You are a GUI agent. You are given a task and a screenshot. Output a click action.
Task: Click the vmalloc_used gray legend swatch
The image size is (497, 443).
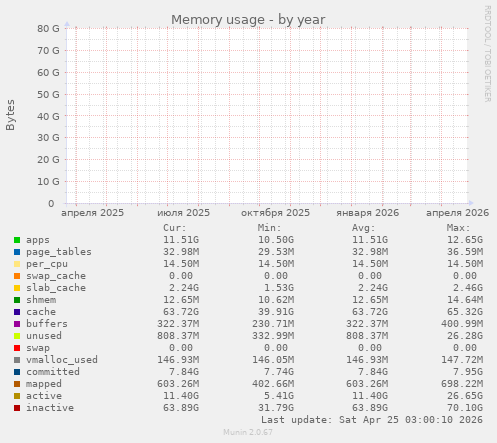[x=17, y=360]
